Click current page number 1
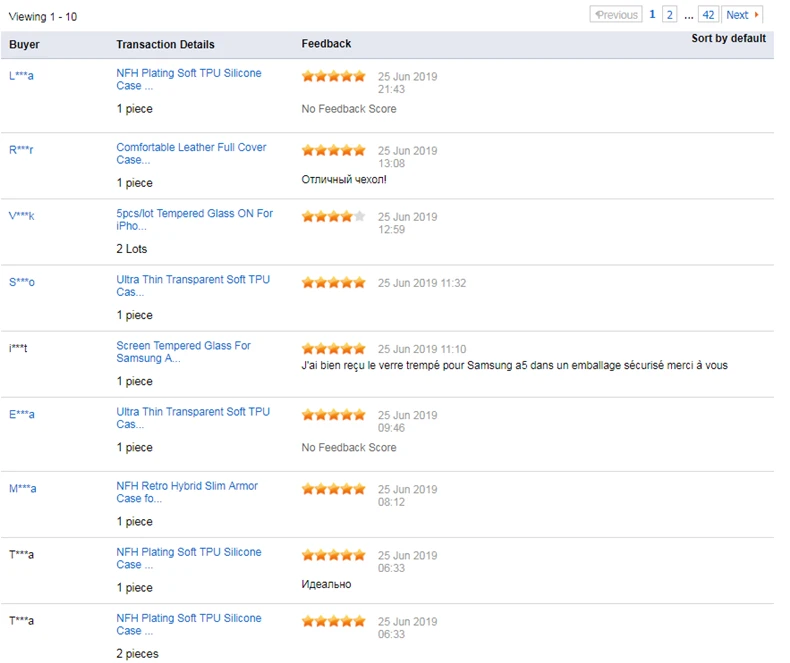Viewport: 790px width, 663px height. (x=652, y=14)
